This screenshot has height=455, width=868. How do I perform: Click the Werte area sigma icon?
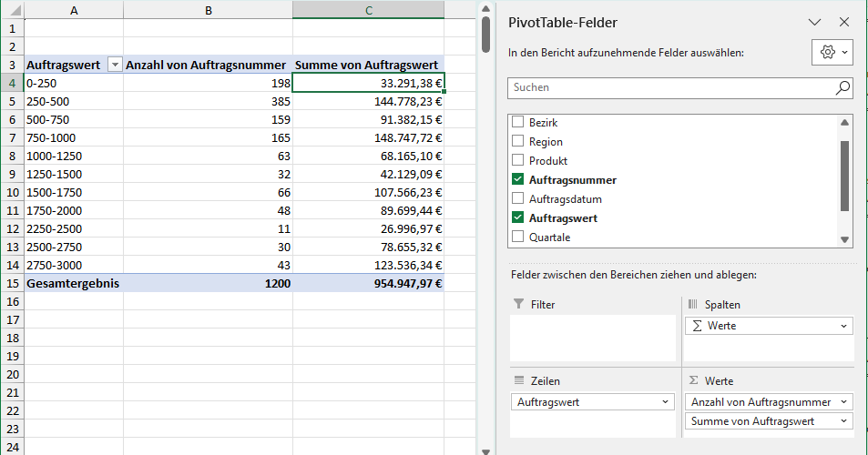[x=692, y=381]
